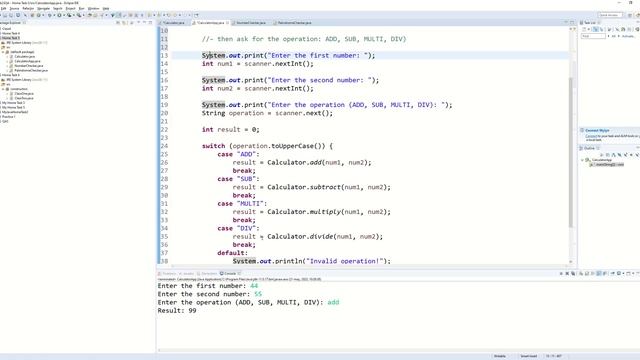Click Remove All Terminated Launches icon
The height and width of the screenshot is (360, 640).
(x=573, y=273)
